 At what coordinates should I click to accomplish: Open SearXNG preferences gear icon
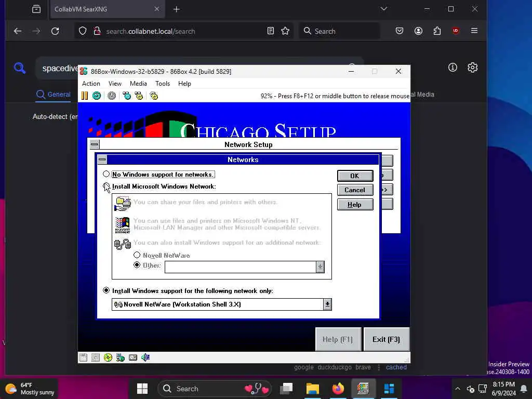point(473,68)
